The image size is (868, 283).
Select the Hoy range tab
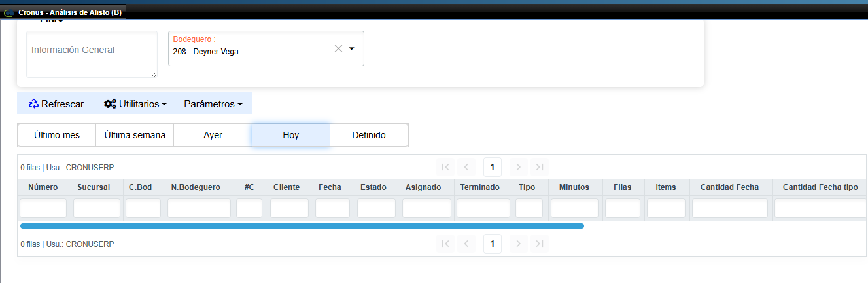(x=291, y=135)
